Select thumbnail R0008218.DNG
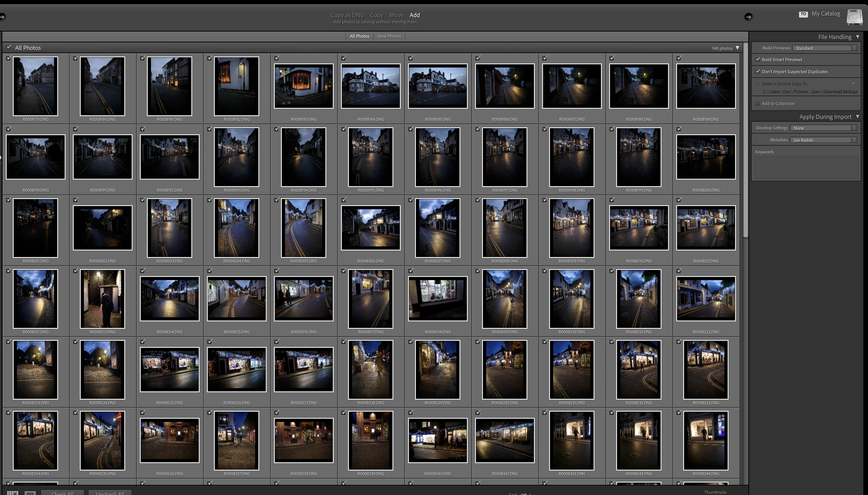 (x=438, y=299)
